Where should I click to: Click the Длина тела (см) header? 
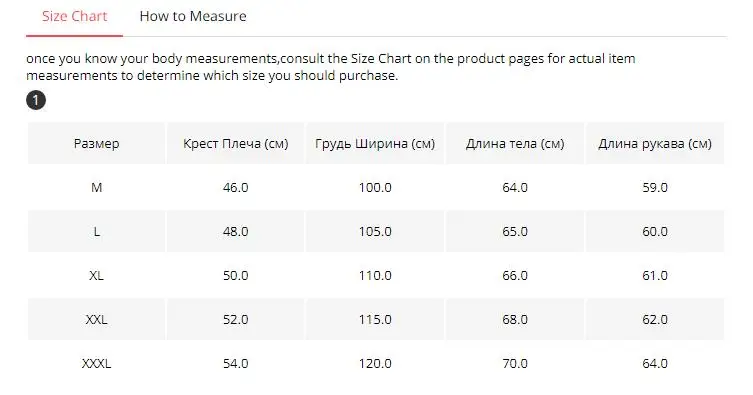(x=515, y=144)
